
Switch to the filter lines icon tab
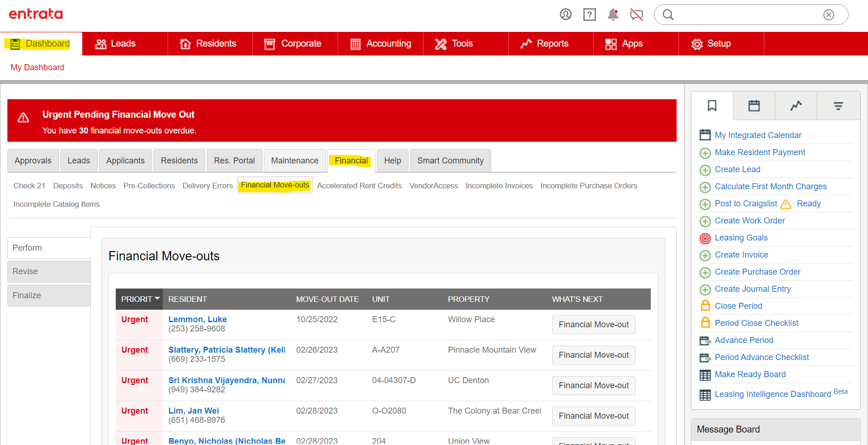click(838, 106)
